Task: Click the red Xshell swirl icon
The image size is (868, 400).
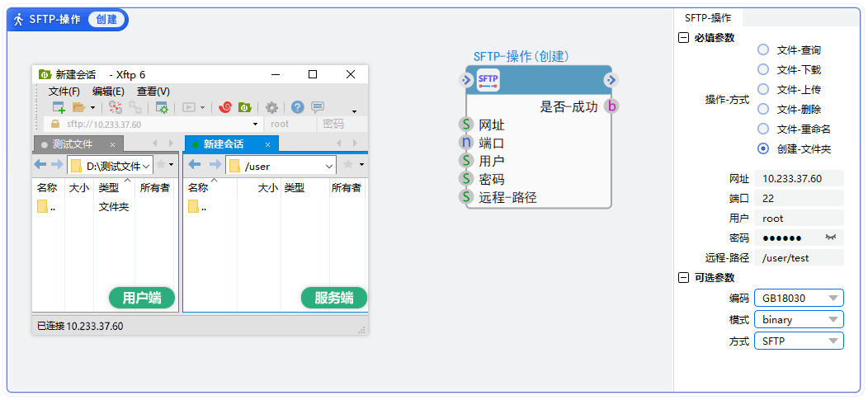Action: pos(224,107)
